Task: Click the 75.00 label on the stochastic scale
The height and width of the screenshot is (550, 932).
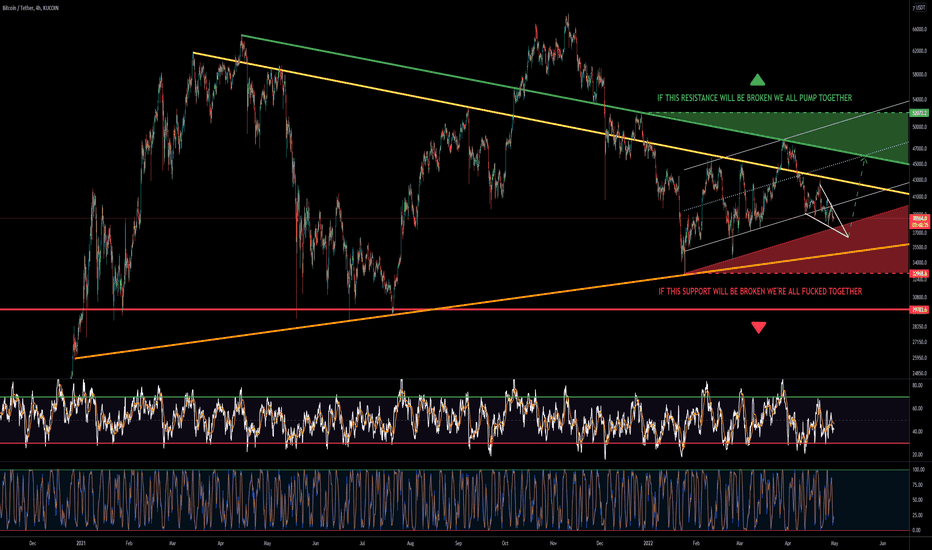Action: [918, 485]
